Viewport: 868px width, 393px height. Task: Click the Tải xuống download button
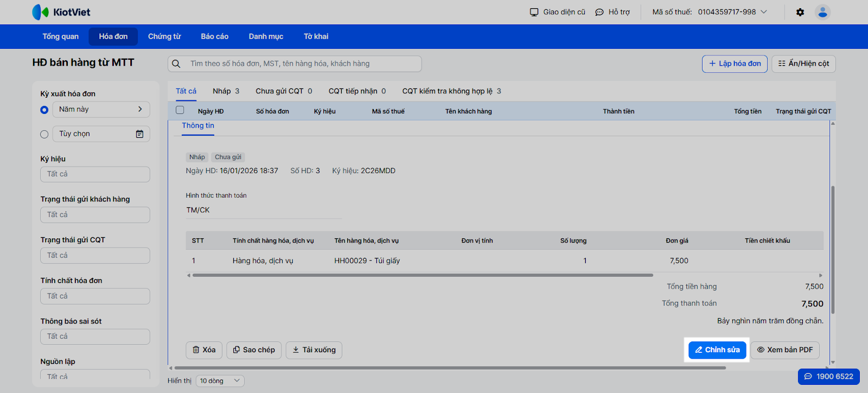point(314,350)
